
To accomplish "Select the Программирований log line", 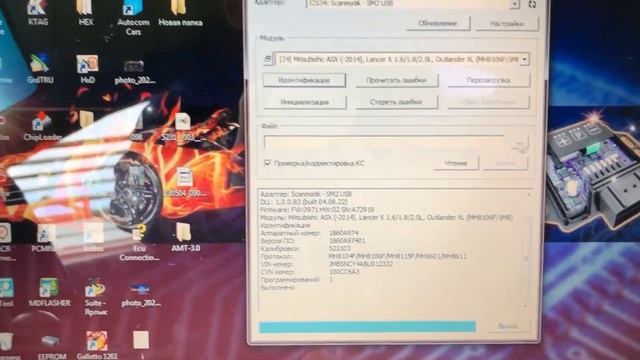I will click(297, 280).
